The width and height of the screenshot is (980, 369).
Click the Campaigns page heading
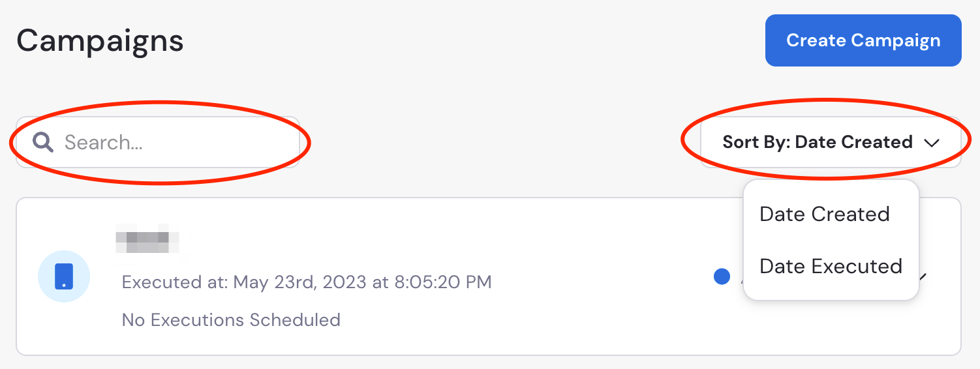click(100, 41)
